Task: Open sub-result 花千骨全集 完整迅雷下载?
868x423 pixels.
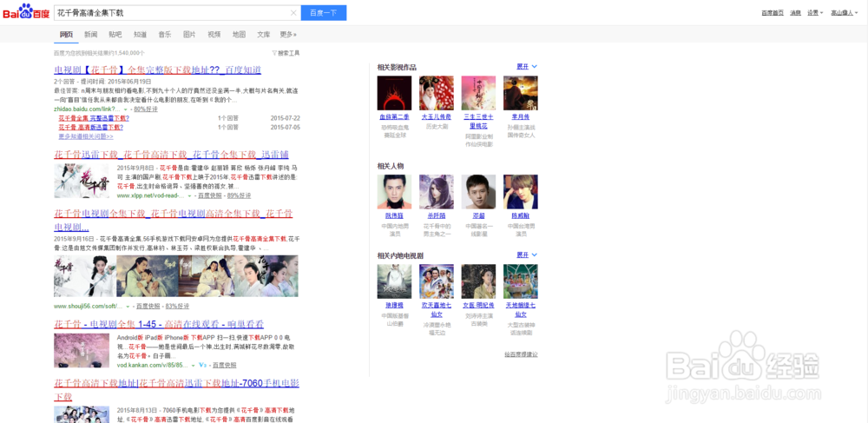Action: click(x=94, y=118)
